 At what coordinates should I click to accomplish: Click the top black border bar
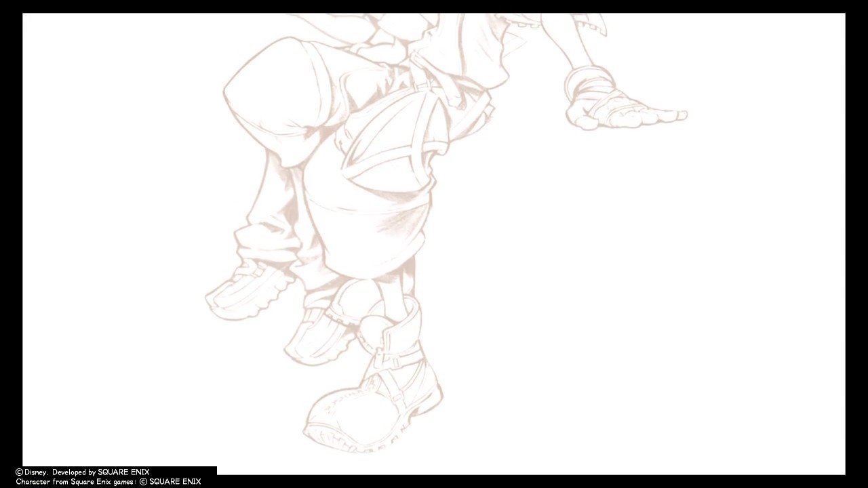click(434, 7)
